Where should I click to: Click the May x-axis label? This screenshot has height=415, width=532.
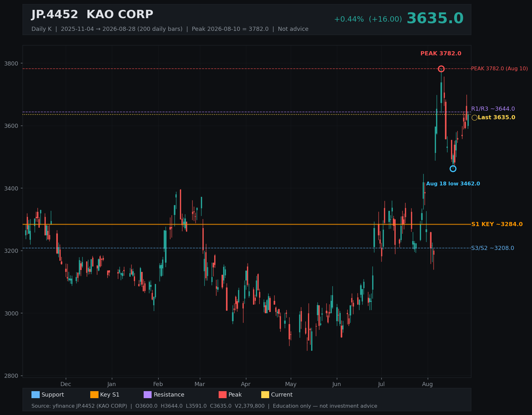click(x=291, y=384)
